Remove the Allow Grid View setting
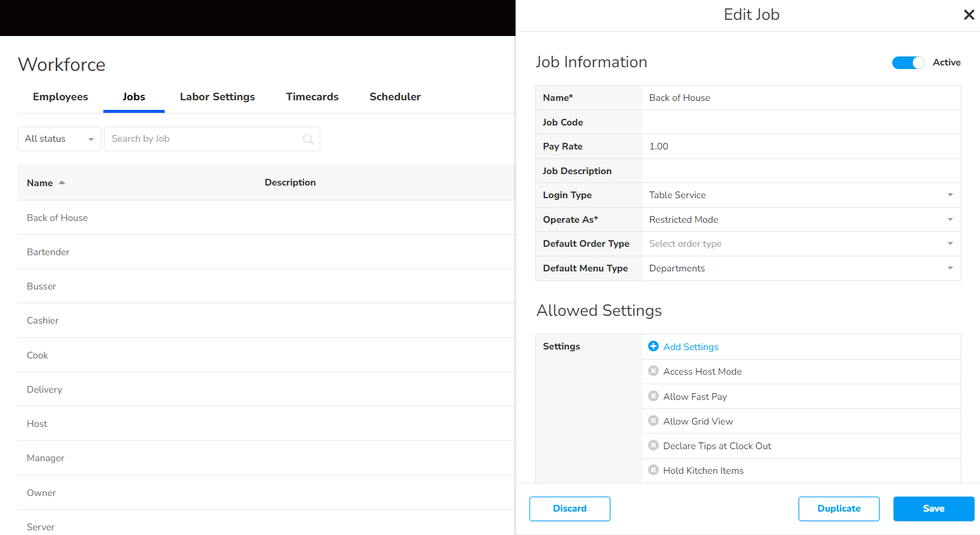This screenshot has width=980, height=535. point(653,421)
